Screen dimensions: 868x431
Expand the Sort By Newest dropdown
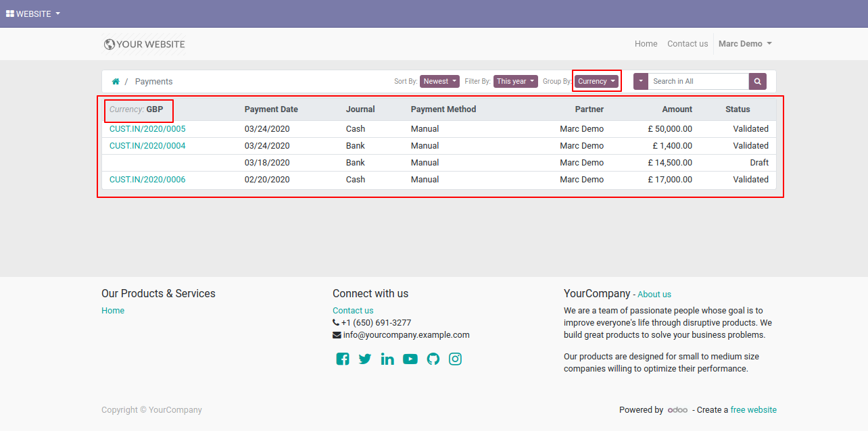(440, 81)
